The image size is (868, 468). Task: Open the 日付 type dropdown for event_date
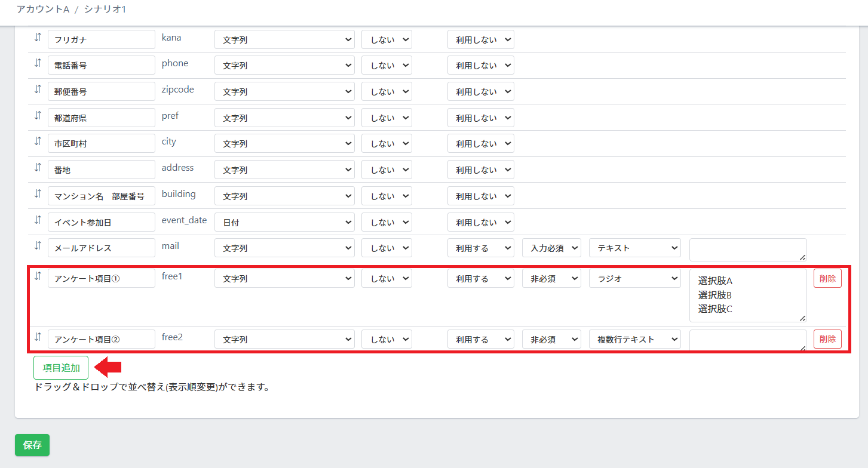click(x=284, y=223)
